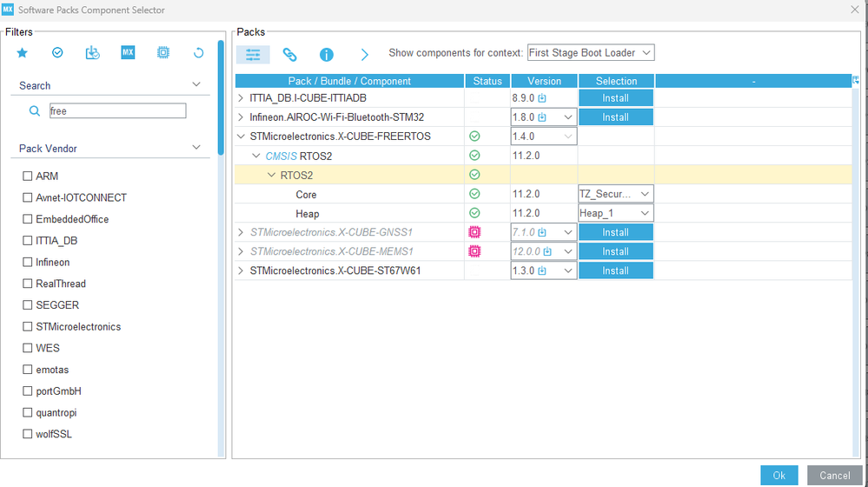This screenshot has width=868, height=487.
Task: Click the blue info details icon
Action: [327, 54]
